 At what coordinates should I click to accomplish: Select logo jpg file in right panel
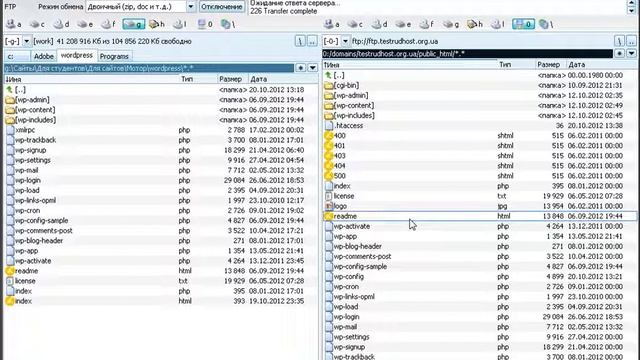tap(480, 206)
